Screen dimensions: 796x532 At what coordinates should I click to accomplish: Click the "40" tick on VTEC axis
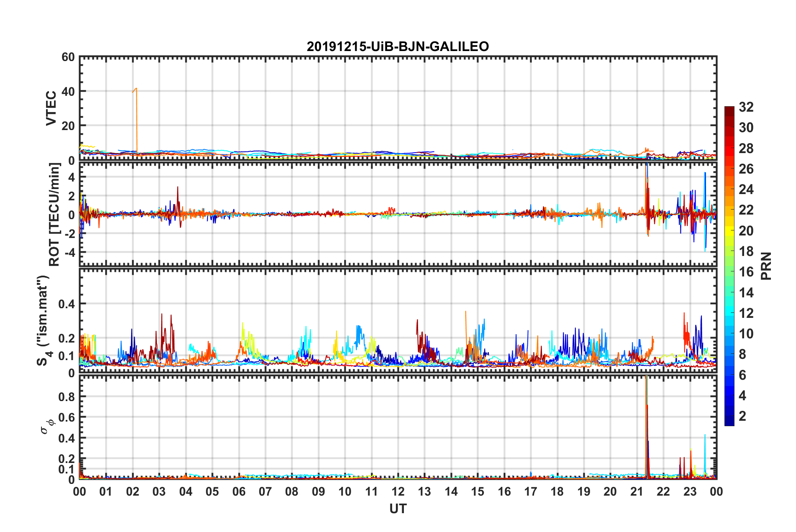pos(68,91)
